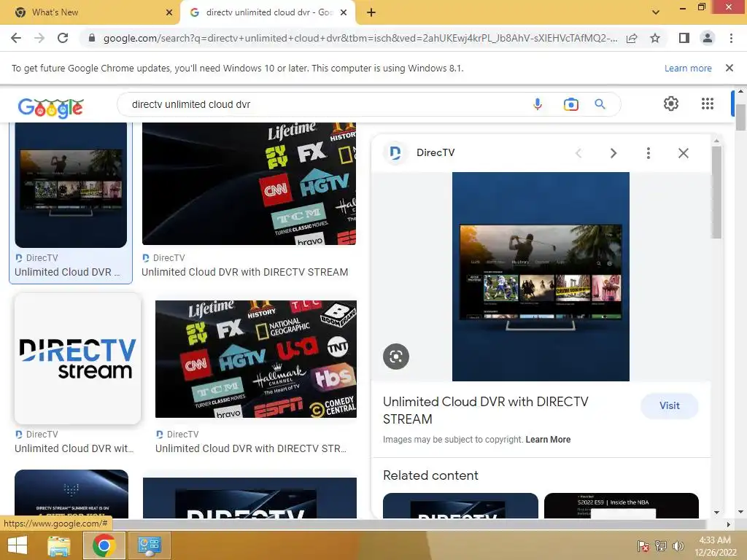747x560 pixels.
Task: Open the Chrome profile avatar
Action: click(708, 38)
